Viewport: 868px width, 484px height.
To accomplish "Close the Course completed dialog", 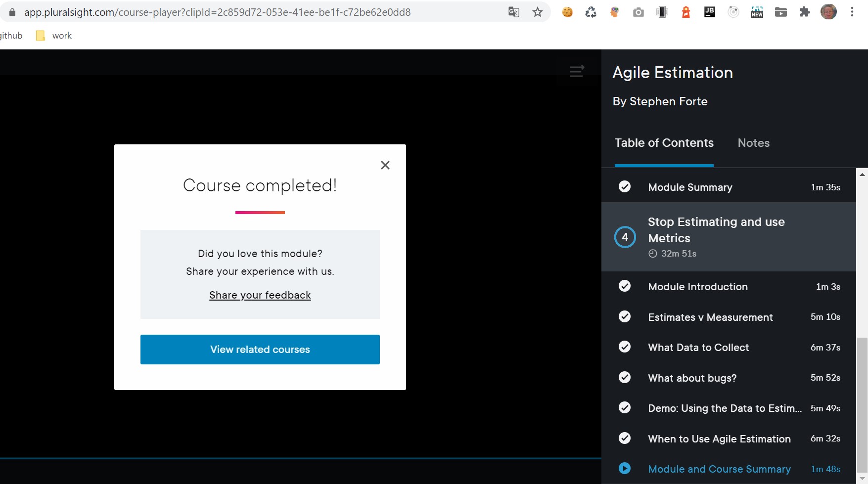I will [x=385, y=165].
